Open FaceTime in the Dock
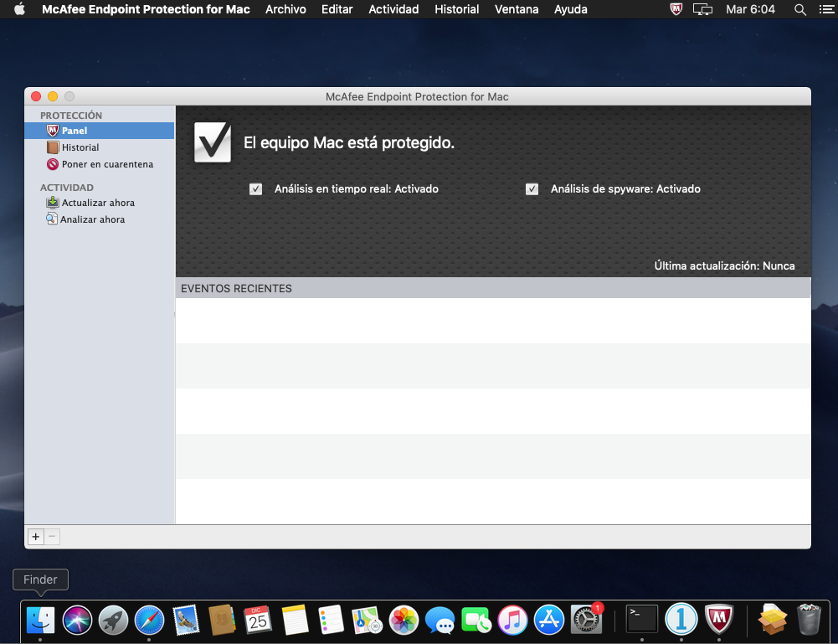This screenshot has height=644, width=838. pyautogui.click(x=476, y=621)
